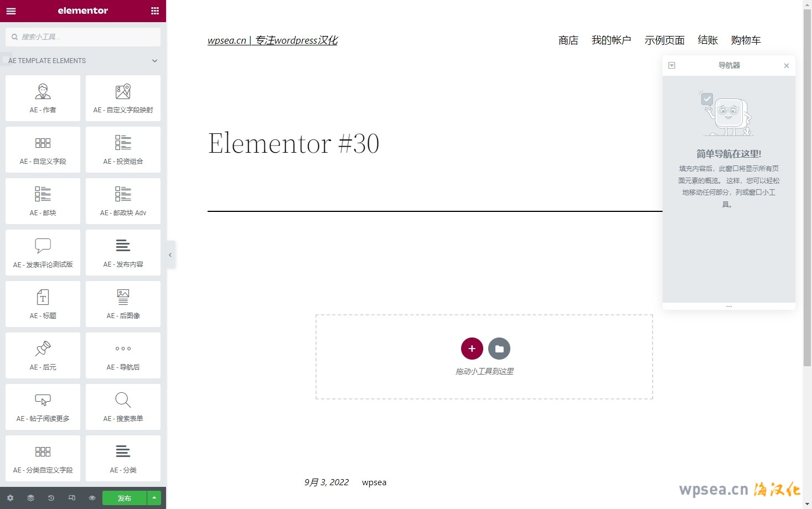812x509 pixels.
Task: Open the wpsea.cn site title link
Action: click(272, 40)
